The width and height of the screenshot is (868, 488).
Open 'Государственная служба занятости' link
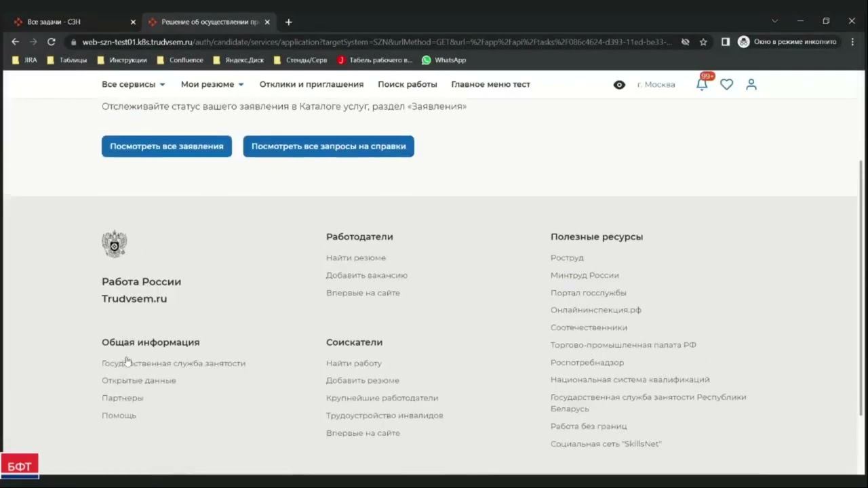[174, 363]
